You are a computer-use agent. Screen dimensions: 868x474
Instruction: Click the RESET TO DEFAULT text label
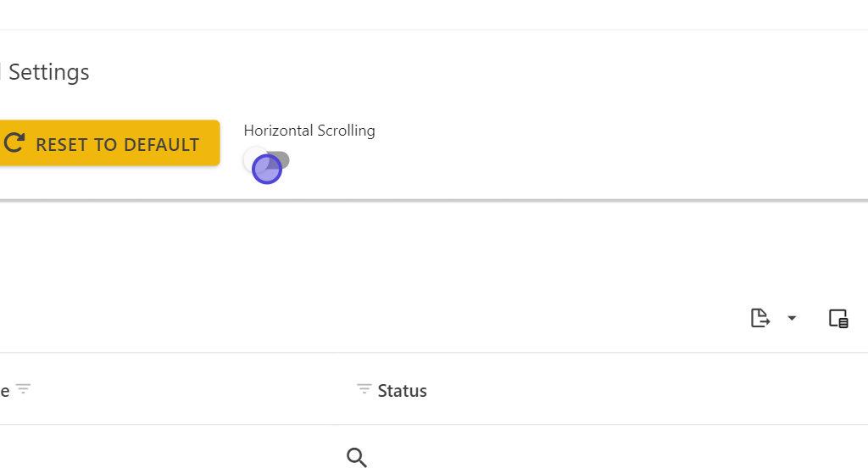tap(117, 144)
